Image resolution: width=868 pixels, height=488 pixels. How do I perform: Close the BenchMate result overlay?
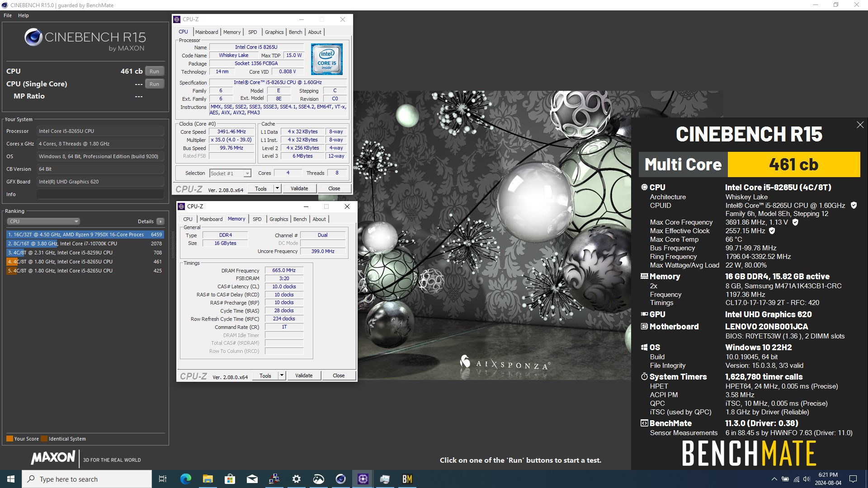click(x=860, y=125)
